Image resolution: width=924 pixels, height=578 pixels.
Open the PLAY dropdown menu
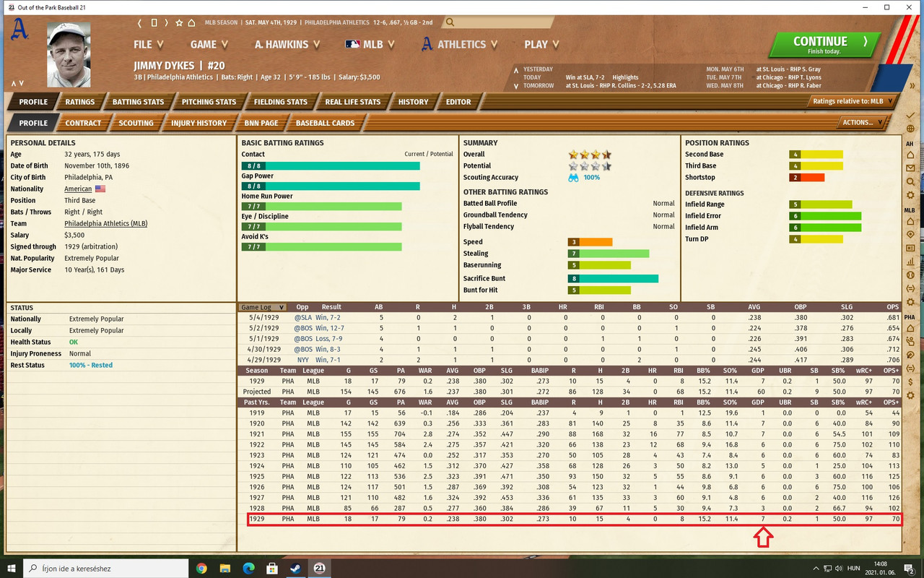[541, 44]
